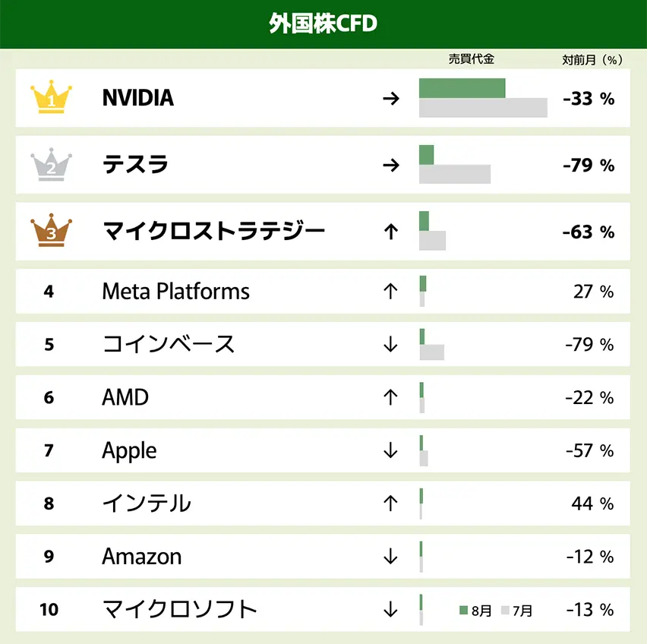The width and height of the screenshot is (647, 644).
Task: Click NVIDIA's green August trading bar
Action: pos(462,88)
